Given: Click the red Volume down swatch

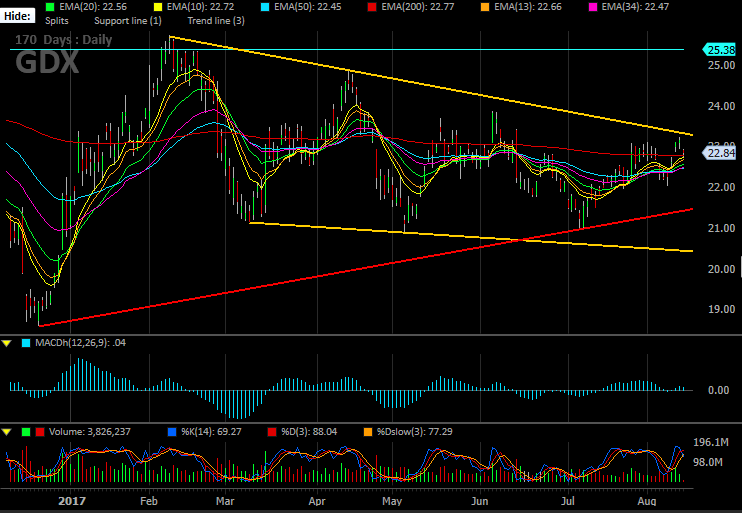Looking at the screenshot, I should click(x=40, y=432).
